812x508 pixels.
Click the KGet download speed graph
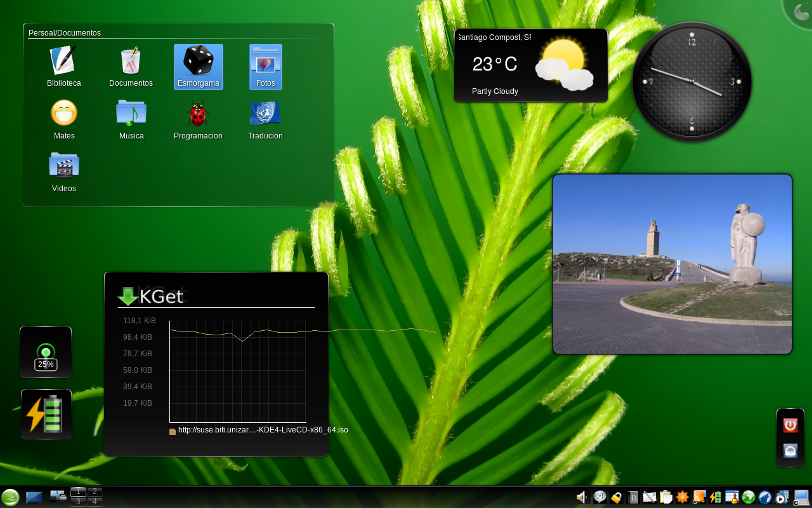pyautogui.click(x=238, y=371)
